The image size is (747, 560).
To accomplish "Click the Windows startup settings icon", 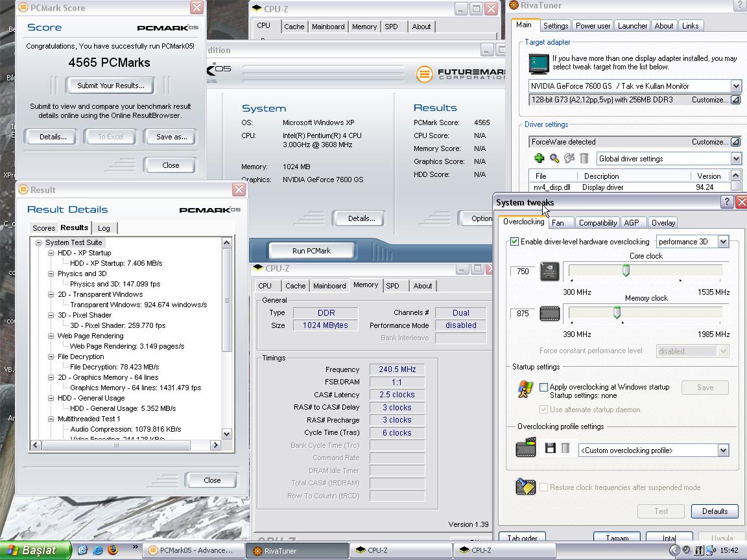I will pos(525,390).
